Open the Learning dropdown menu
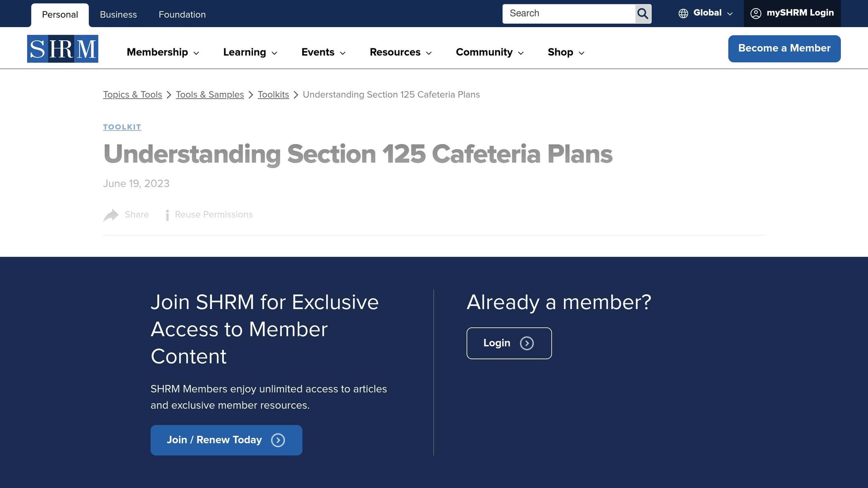868x488 pixels. pyautogui.click(x=250, y=52)
